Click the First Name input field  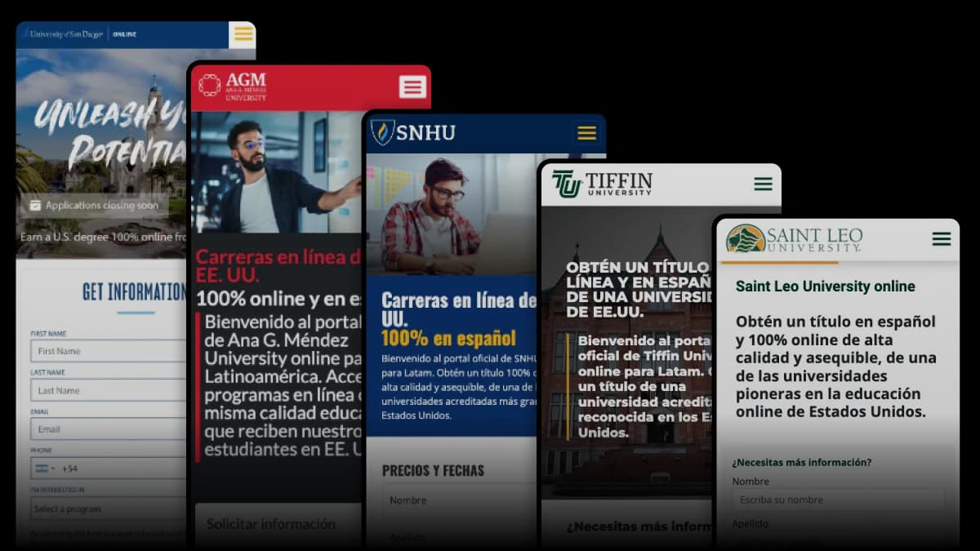click(x=109, y=351)
